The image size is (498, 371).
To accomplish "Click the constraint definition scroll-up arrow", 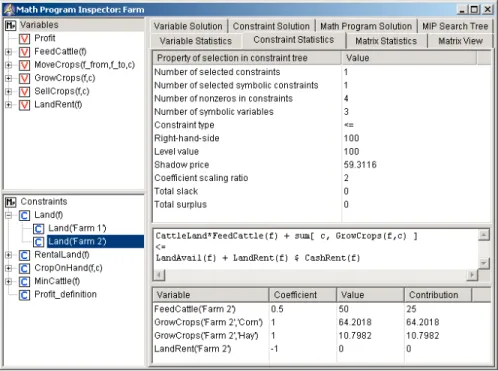I will coord(484,235).
